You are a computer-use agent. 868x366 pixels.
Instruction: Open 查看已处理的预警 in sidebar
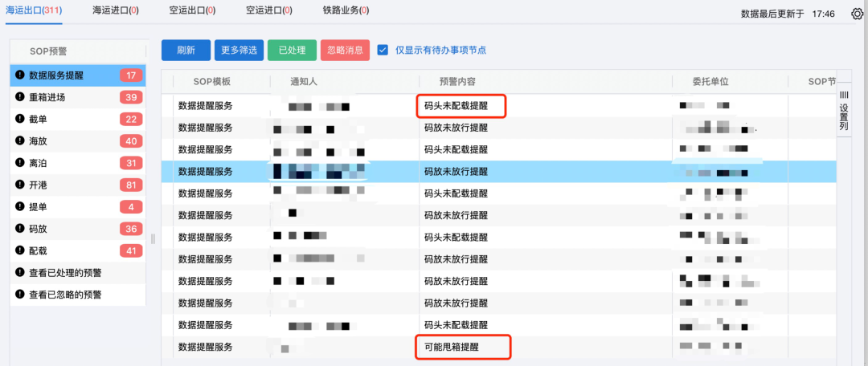point(65,273)
